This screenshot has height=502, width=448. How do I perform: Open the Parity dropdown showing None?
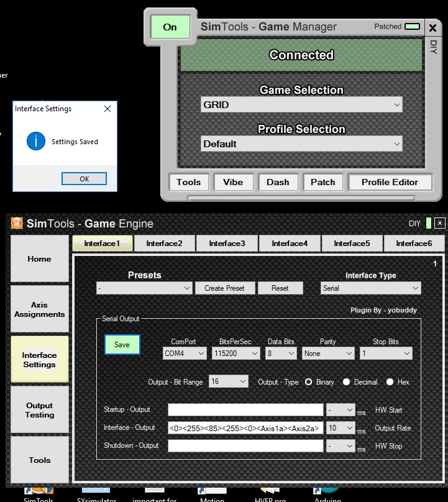[328, 354]
